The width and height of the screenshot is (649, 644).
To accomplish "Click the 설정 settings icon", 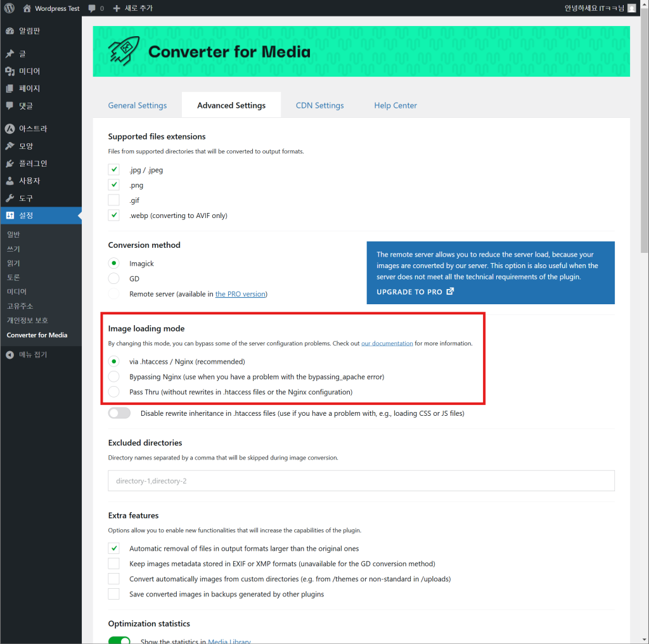I will [10, 216].
